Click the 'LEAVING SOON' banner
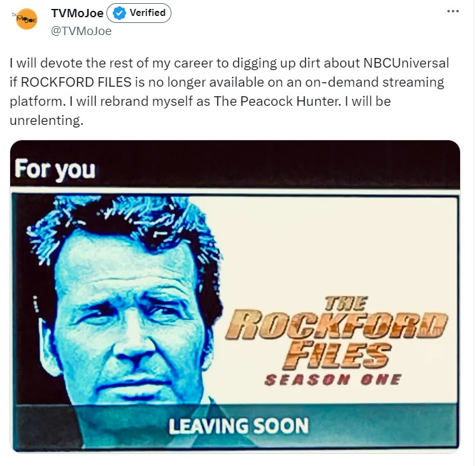Viewport: 476px width, 466px height. pyautogui.click(x=238, y=425)
